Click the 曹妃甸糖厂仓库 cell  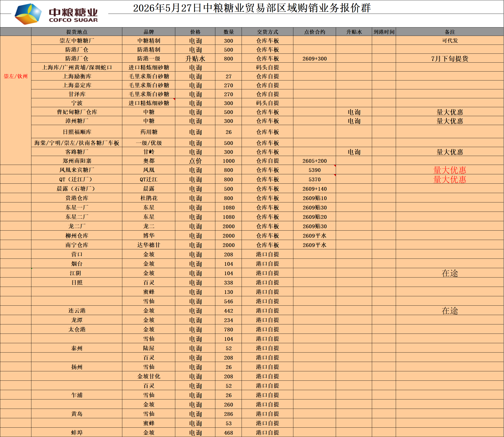[77, 112]
